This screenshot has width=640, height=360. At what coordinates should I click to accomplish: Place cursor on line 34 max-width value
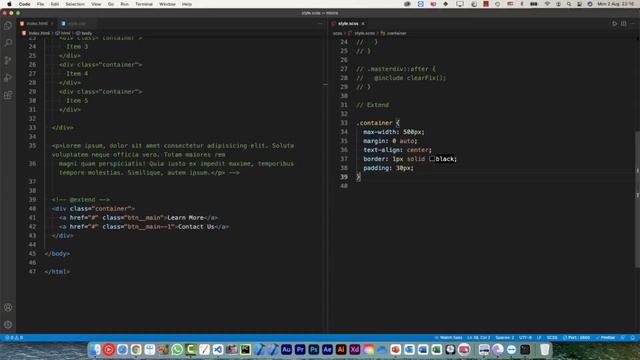point(413,132)
